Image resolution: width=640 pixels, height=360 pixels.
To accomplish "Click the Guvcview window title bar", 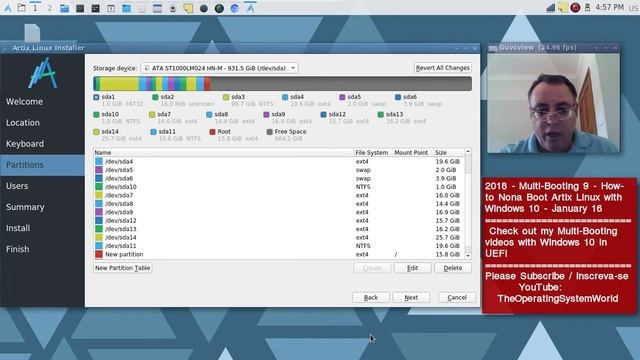I will pos(553,48).
